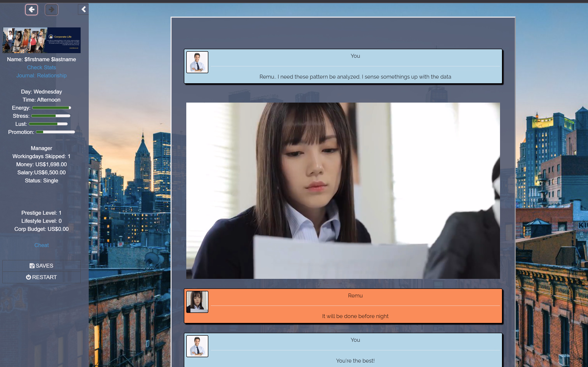The height and width of the screenshot is (367, 588).
Task: Click the Stress progress bar
Action: pyautogui.click(x=51, y=116)
